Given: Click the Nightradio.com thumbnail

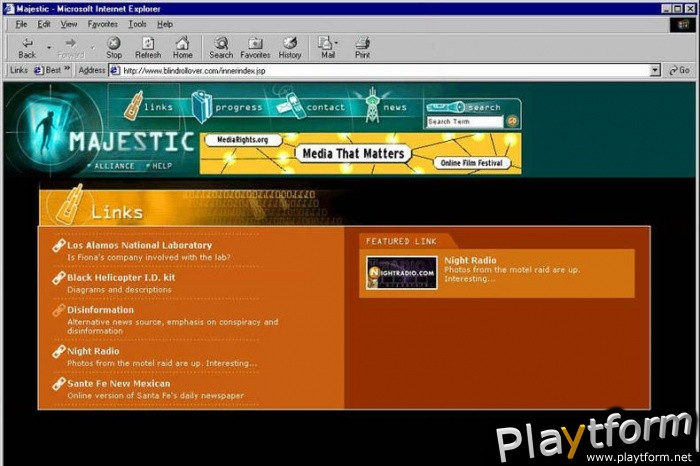Looking at the screenshot, I should point(401,273).
